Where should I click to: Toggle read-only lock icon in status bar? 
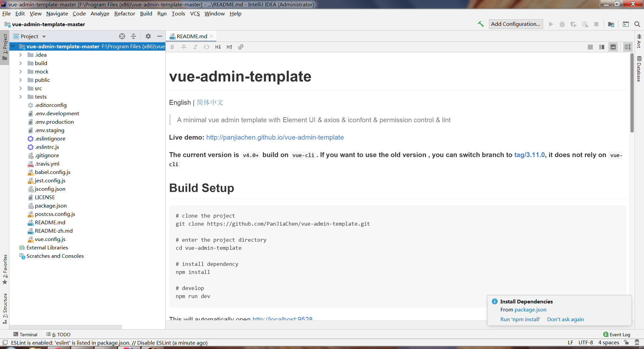click(x=626, y=343)
